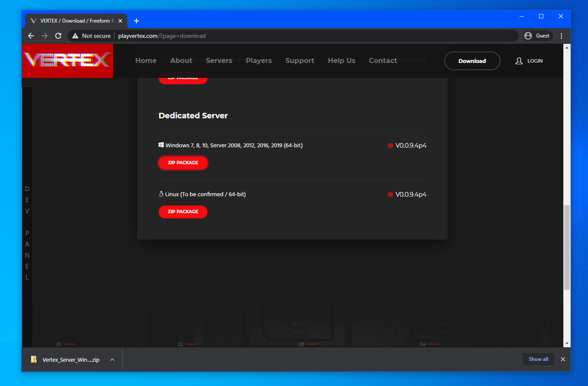
Task: Reload the page with the refresh icon
Action: click(x=58, y=36)
